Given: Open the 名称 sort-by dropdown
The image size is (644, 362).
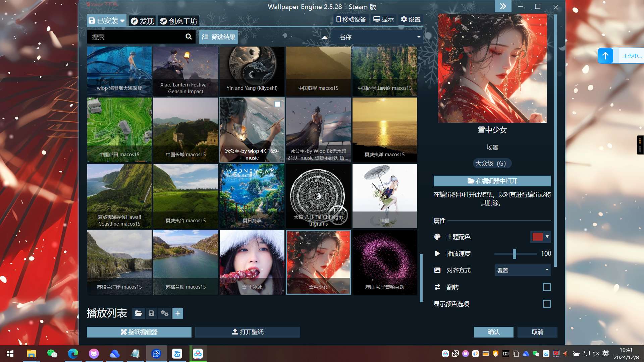Looking at the screenshot, I should coord(378,37).
